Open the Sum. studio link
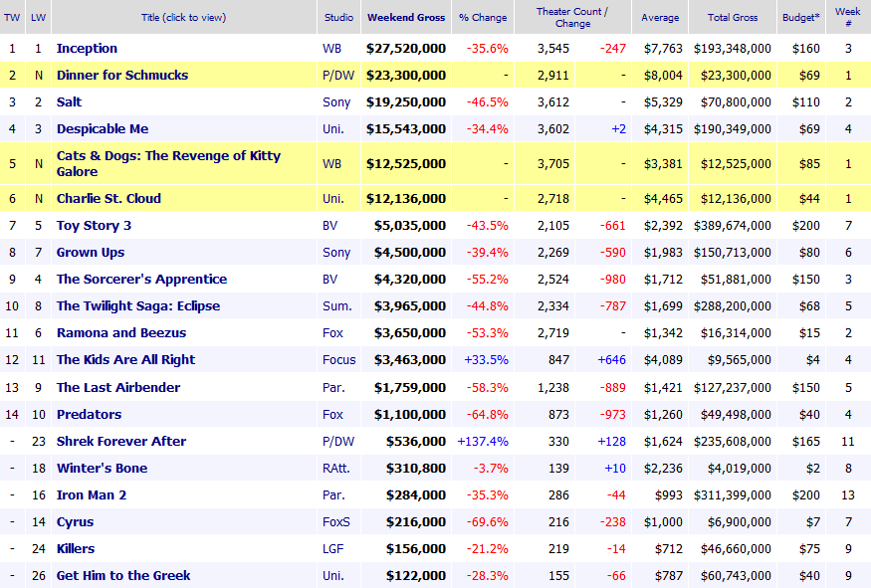This screenshot has height=588, width=871. click(336, 305)
